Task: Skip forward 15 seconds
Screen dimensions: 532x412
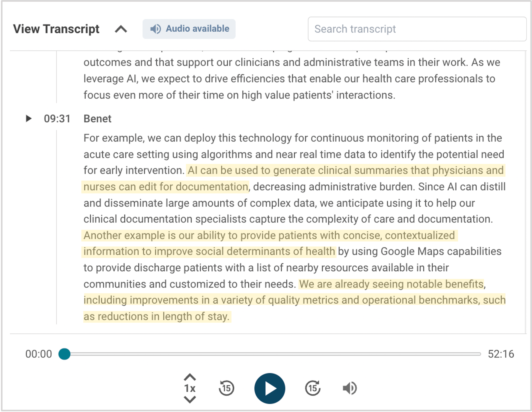Action: coord(313,388)
